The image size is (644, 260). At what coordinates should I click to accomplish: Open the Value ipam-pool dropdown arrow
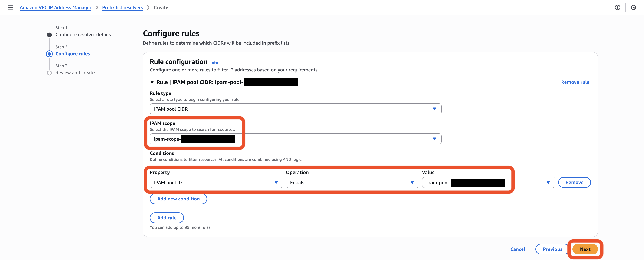548,183
